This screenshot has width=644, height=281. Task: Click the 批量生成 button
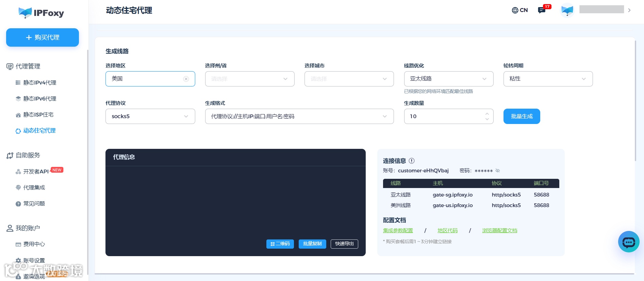522,116
